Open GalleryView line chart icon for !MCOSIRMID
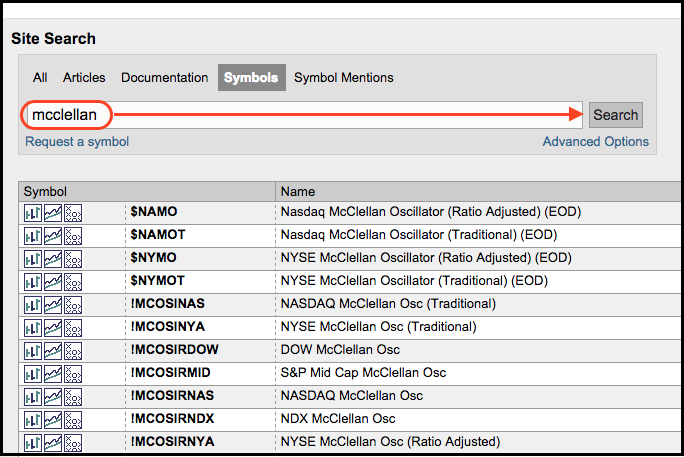The height and width of the screenshot is (457, 684). 53,374
